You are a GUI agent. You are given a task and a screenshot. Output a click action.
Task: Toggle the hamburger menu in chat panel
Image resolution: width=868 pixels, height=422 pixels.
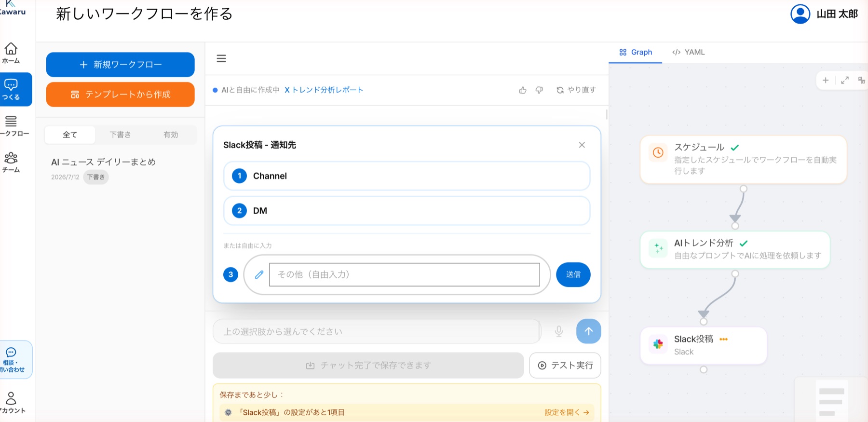point(221,58)
